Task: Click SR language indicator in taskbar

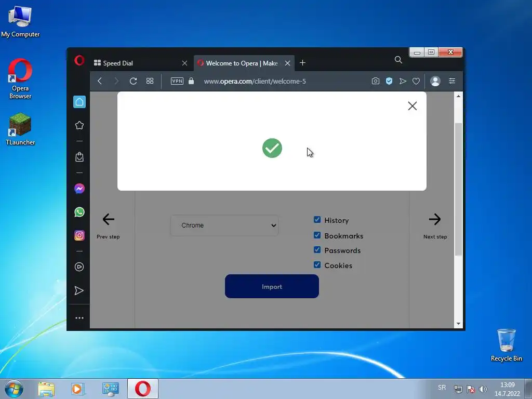Action: click(442, 388)
